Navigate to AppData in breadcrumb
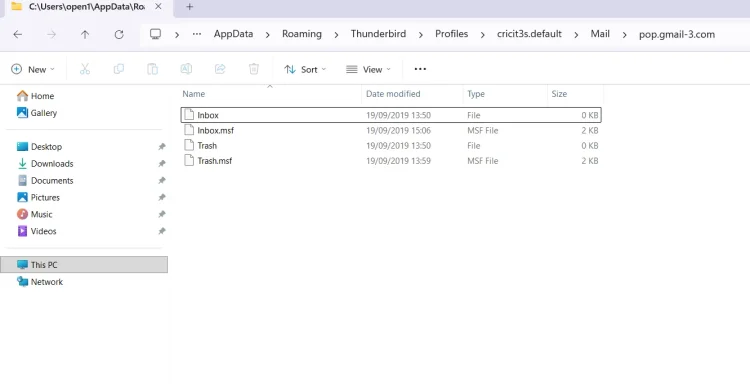The image size is (750, 384). [233, 34]
